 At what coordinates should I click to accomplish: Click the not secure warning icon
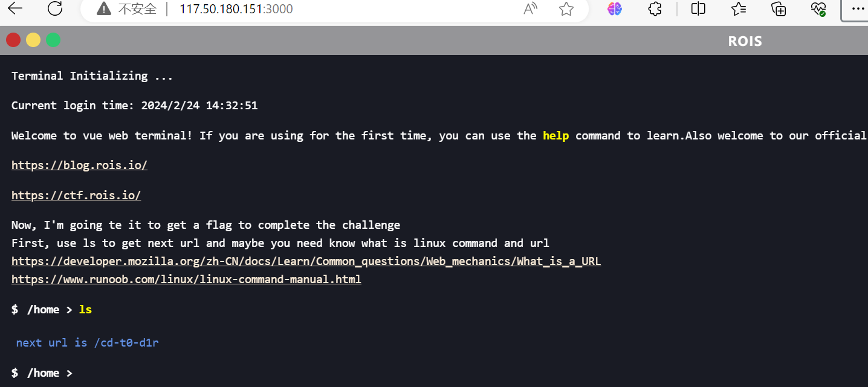click(x=104, y=8)
